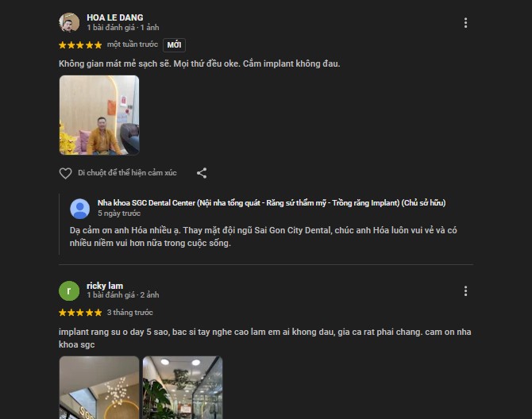532x419 pixels.
Task: Click the five-star rating on ricky lam's review
Action: [x=80, y=313]
